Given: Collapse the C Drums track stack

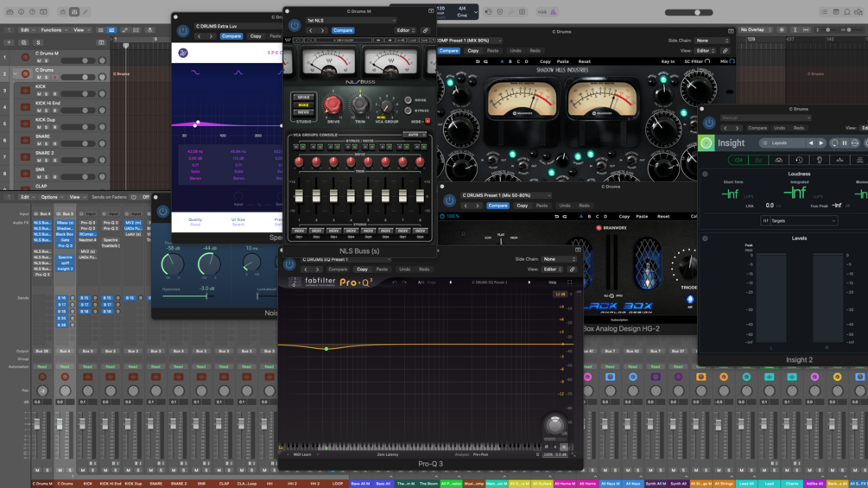Looking at the screenshot, I should tap(16, 73).
